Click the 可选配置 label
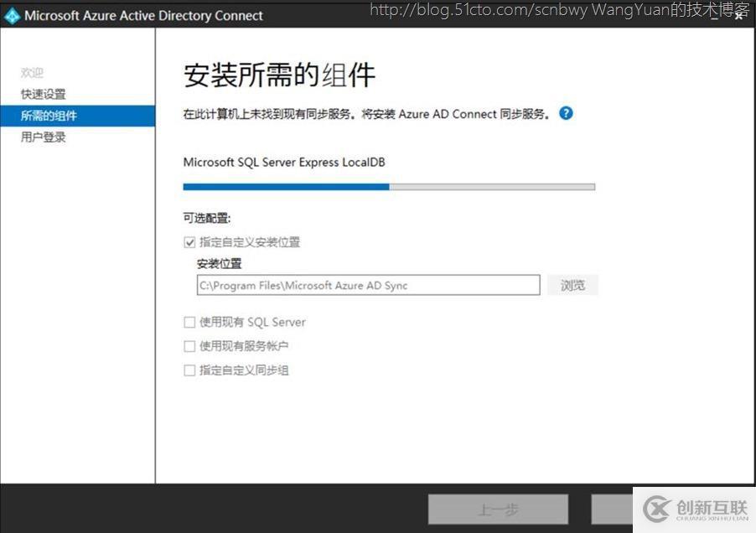This screenshot has height=533, width=756. [x=207, y=218]
